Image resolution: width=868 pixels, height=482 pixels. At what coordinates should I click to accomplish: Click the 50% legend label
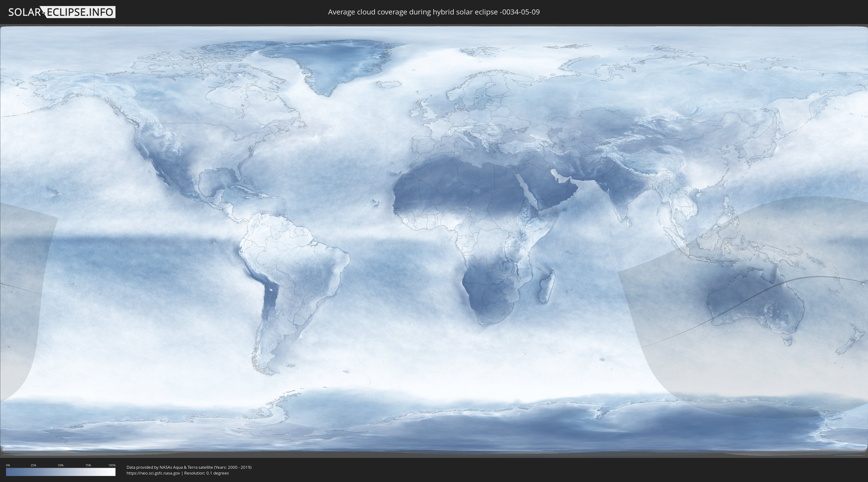(61, 465)
